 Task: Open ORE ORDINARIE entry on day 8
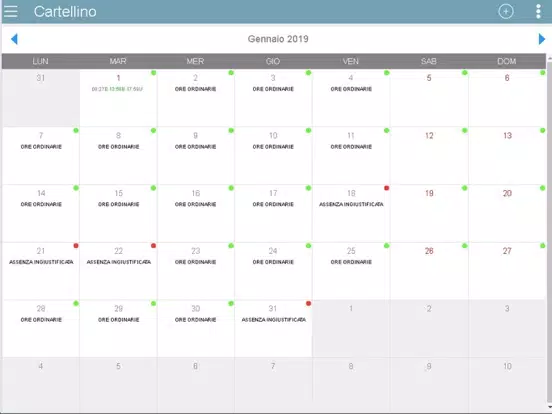point(118,147)
